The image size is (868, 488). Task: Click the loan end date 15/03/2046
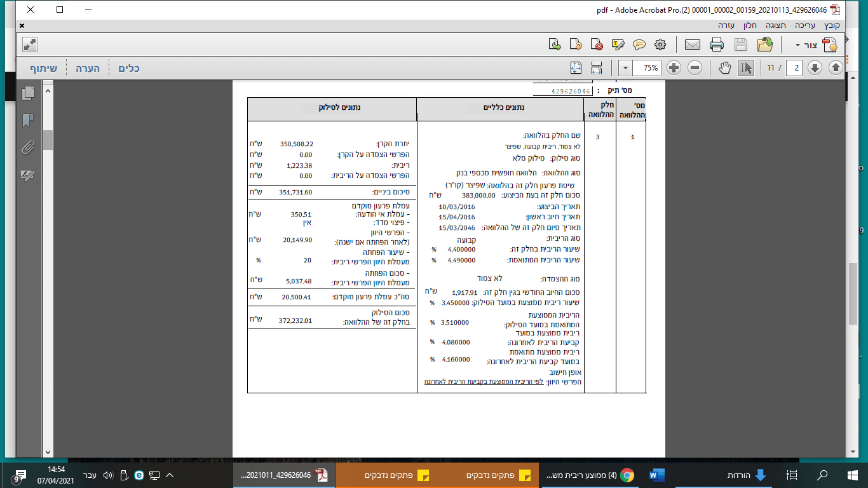pyautogui.click(x=457, y=227)
